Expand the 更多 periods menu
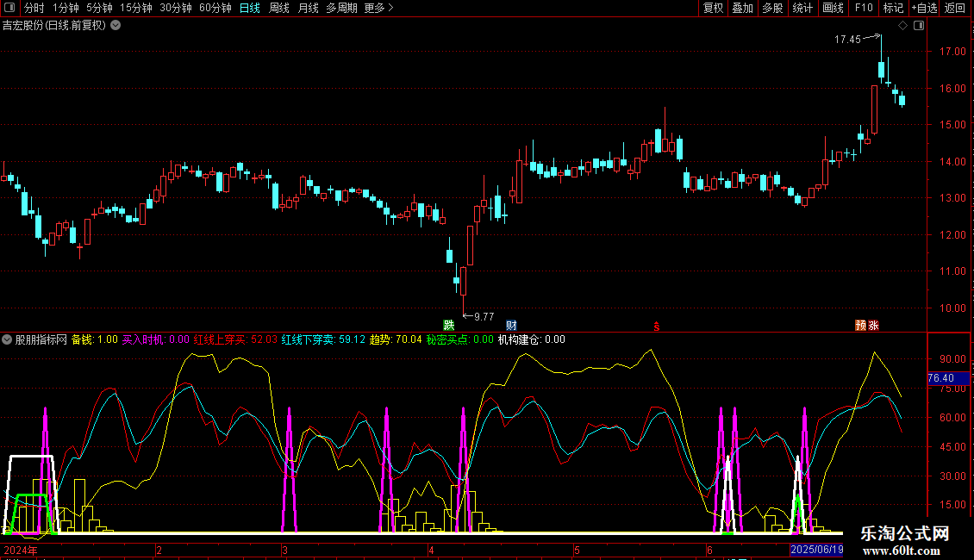Screen dimensions: 974x560 (x=378, y=8)
